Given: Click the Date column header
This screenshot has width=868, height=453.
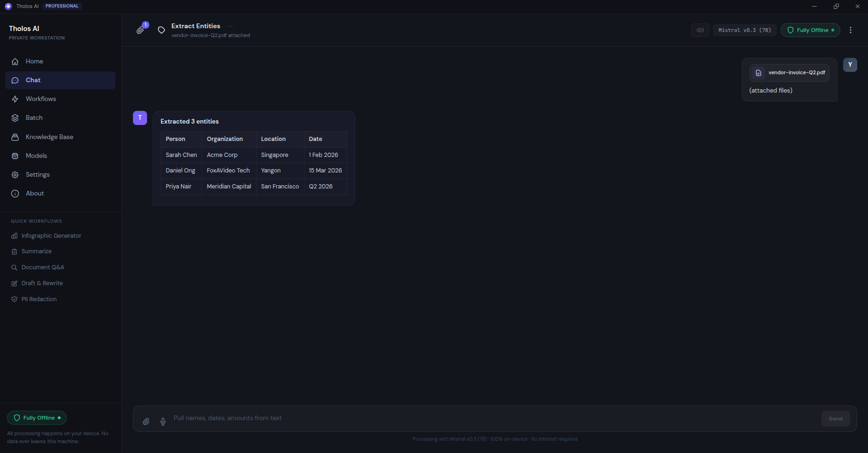Looking at the screenshot, I should (325, 139).
